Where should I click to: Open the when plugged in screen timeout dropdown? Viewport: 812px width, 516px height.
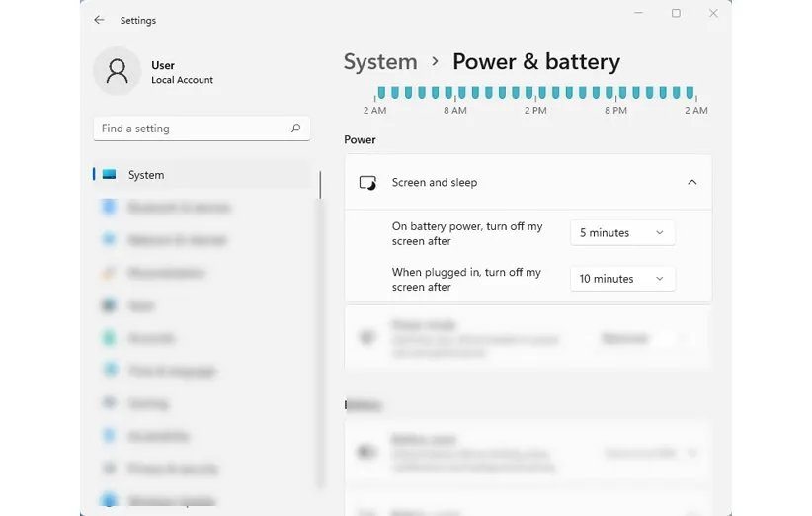[622, 279]
